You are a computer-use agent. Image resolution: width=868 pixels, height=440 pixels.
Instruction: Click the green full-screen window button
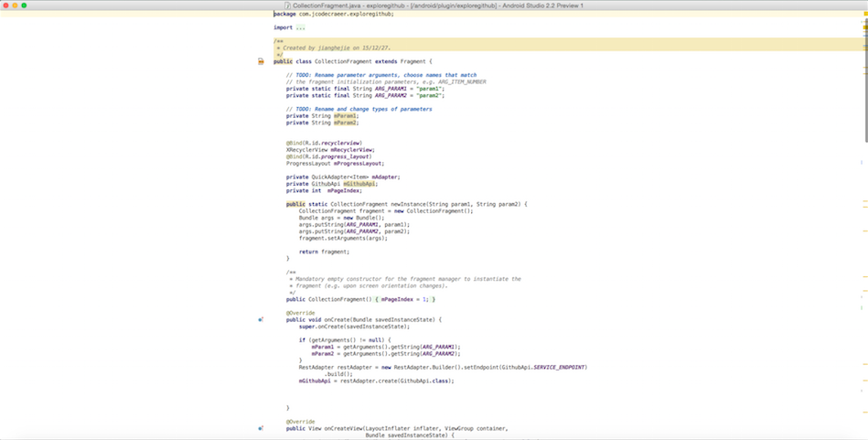pyautogui.click(x=24, y=5)
